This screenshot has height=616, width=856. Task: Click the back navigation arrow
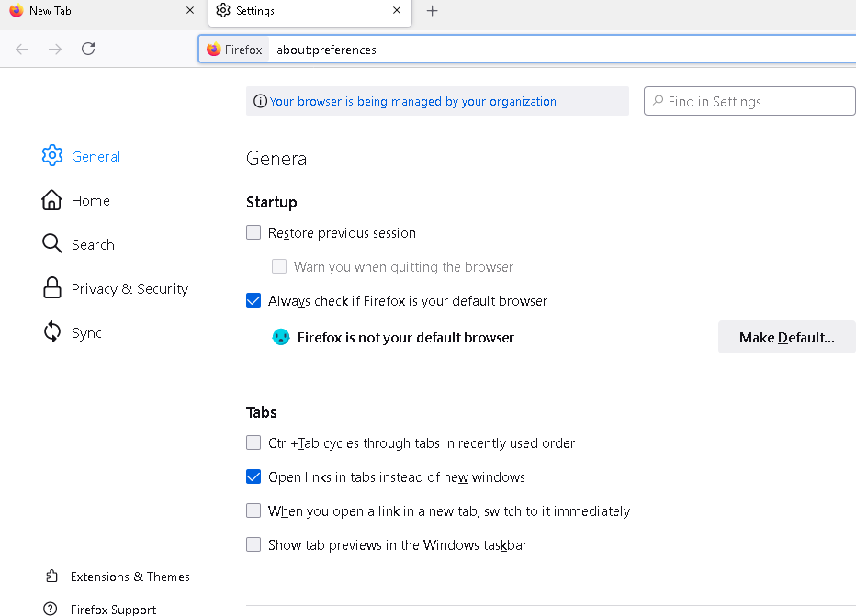pos(22,49)
